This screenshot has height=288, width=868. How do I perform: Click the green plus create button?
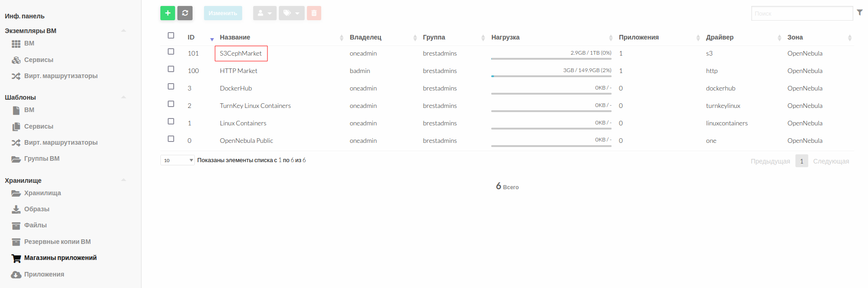tap(168, 13)
